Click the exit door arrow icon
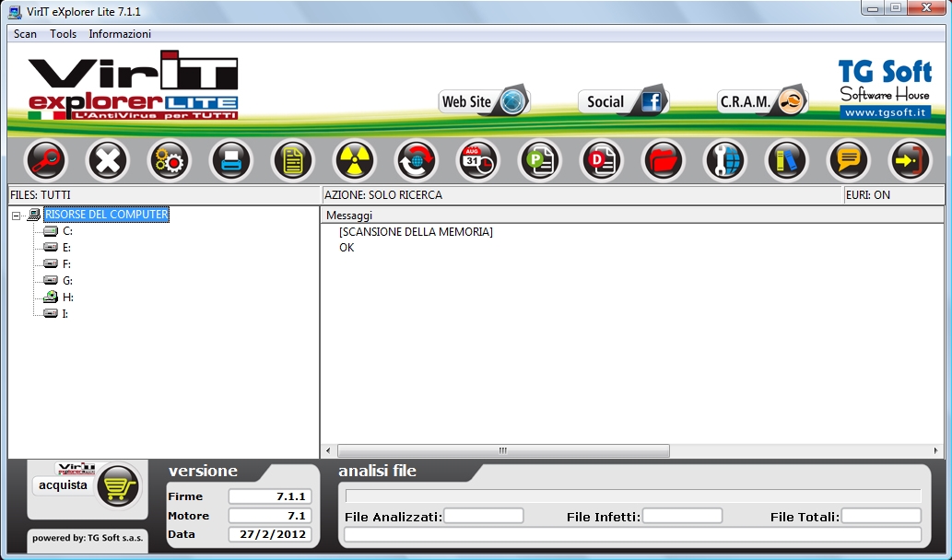The height and width of the screenshot is (560, 952). click(910, 161)
